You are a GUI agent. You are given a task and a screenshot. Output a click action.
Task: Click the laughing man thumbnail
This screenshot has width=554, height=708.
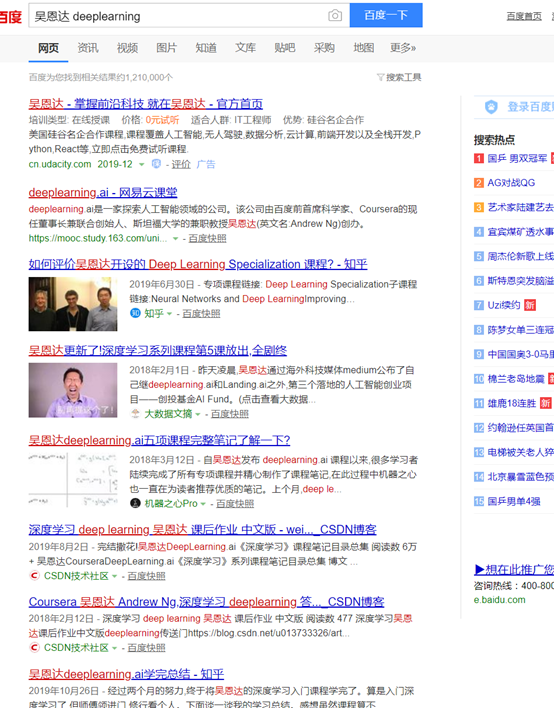(x=73, y=390)
